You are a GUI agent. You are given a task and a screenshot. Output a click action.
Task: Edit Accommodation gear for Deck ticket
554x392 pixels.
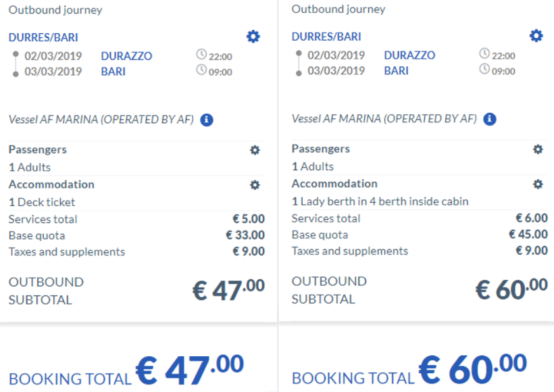click(255, 185)
